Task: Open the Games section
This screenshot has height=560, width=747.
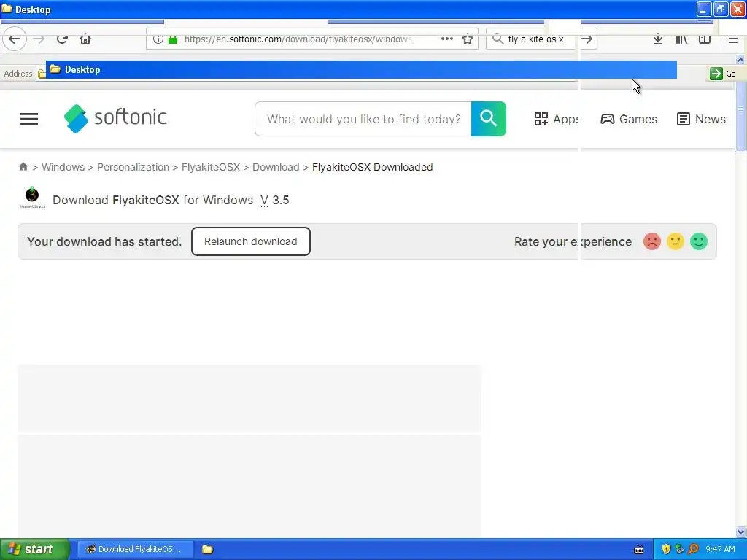Action: click(629, 119)
